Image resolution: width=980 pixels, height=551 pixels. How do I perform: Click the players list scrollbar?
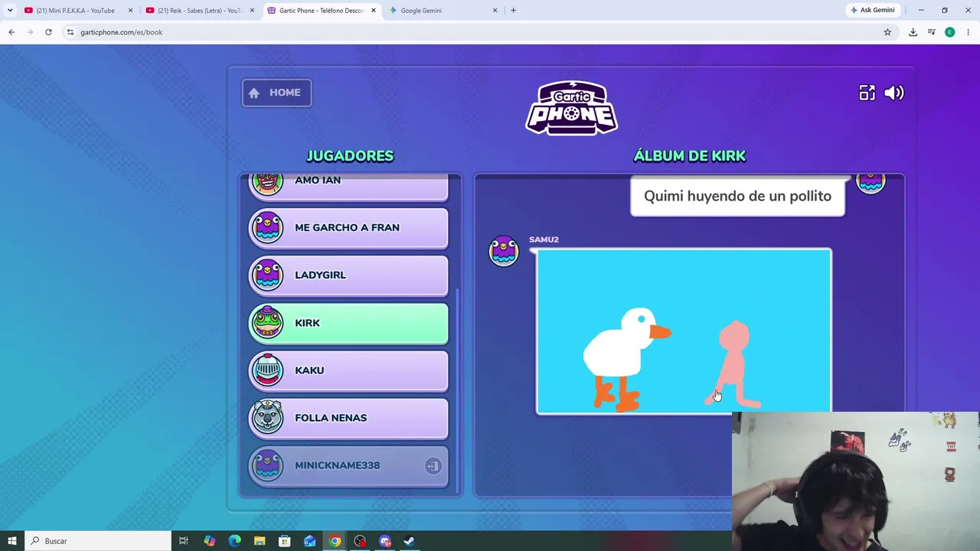point(458,390)
